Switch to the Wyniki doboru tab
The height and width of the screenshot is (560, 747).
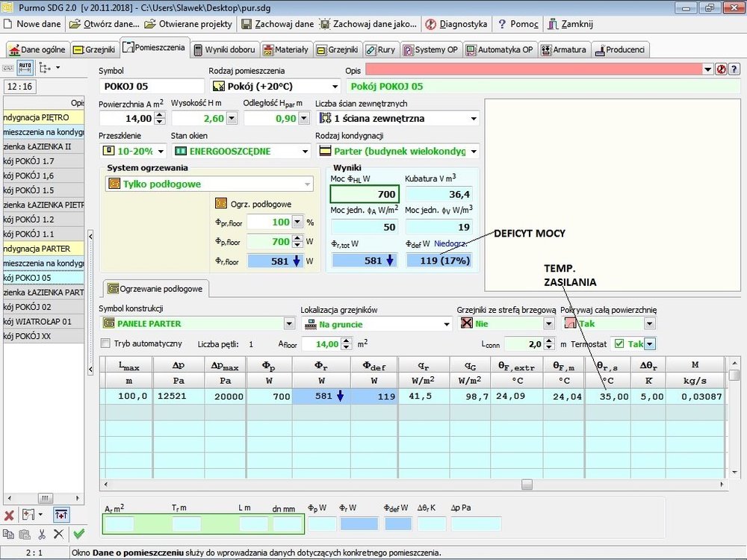click(225, 50)
